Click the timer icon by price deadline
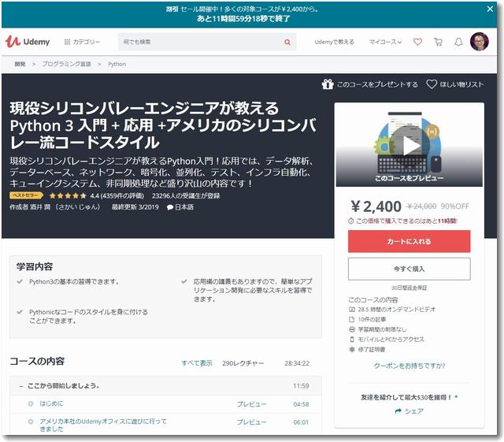 click(351, 221)
